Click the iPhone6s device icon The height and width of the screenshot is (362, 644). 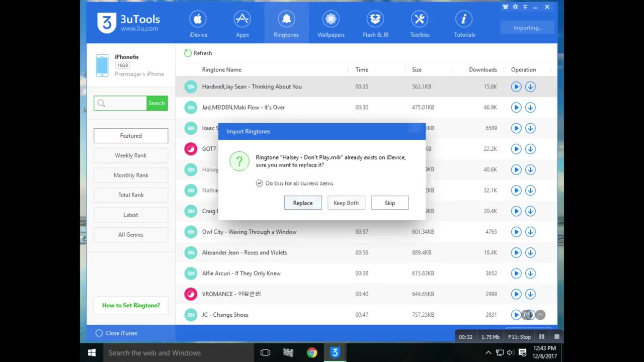[102, 65]
